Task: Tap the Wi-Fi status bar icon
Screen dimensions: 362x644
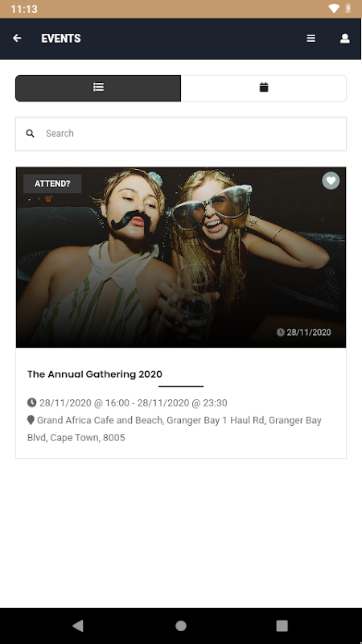Action: point(334,8)
